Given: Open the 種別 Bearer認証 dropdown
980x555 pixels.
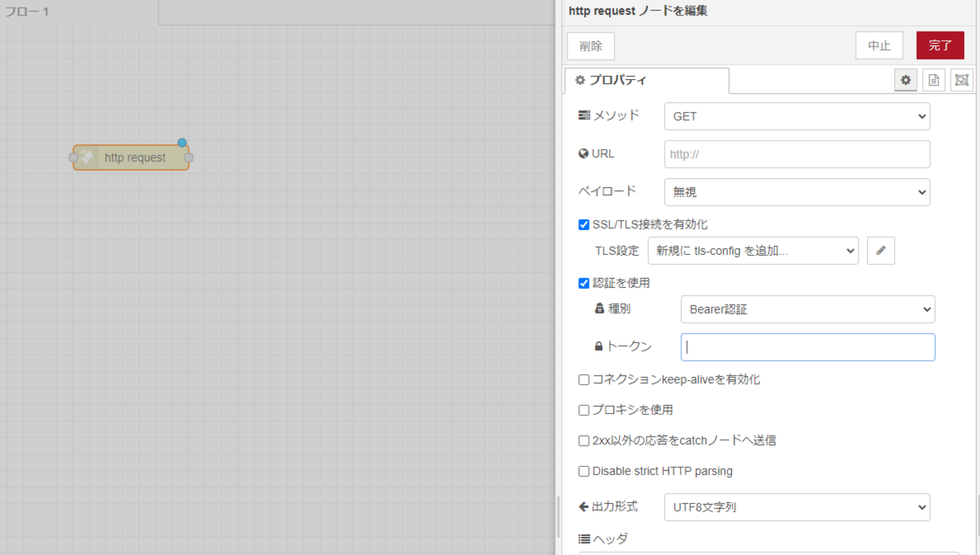Looking at the screenshot, I should click(807, 309).
